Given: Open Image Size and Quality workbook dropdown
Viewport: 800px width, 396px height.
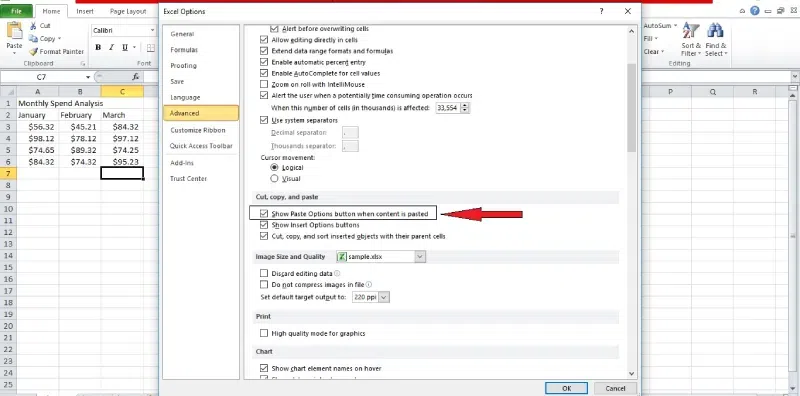Looking at the screenshot, I should (420, 257).
